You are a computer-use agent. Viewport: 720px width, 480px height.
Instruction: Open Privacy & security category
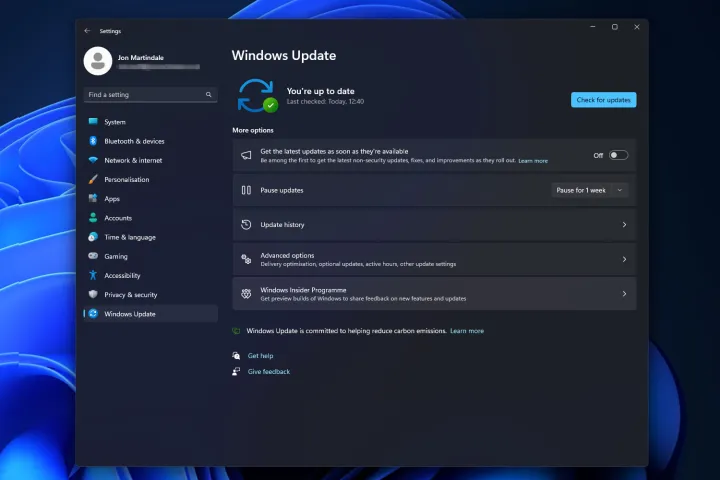151,295
